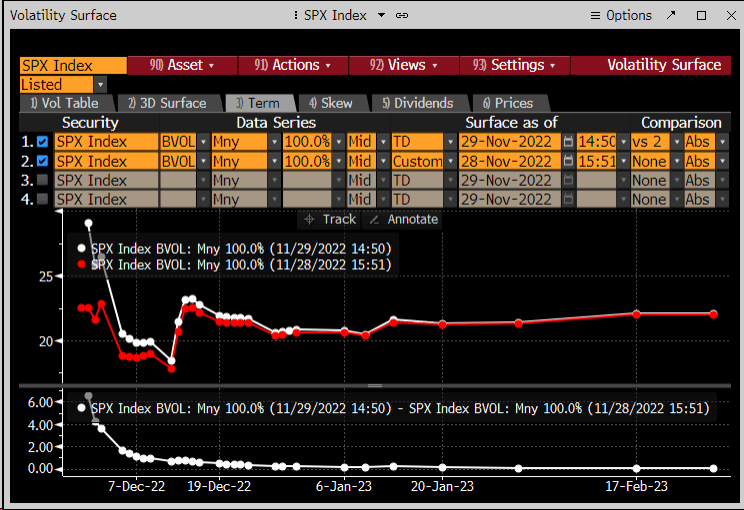
Task: Open the 93) Settings menu
Action: 514,65
